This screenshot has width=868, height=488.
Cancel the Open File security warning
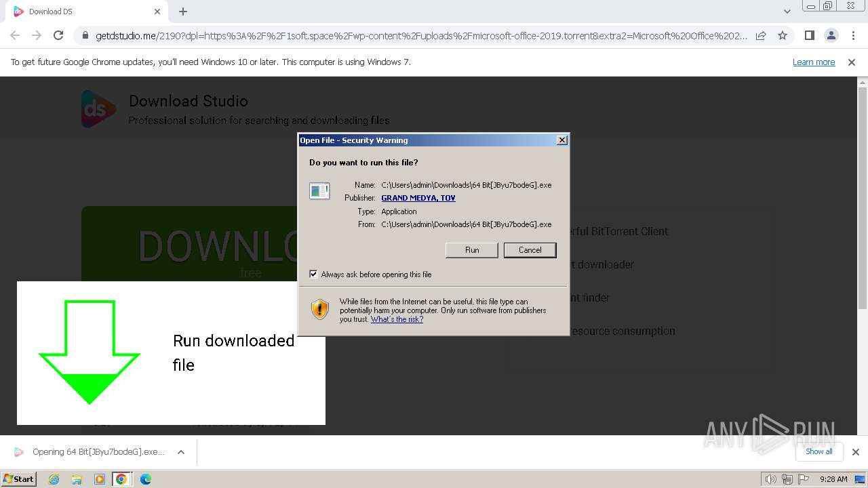530,250
